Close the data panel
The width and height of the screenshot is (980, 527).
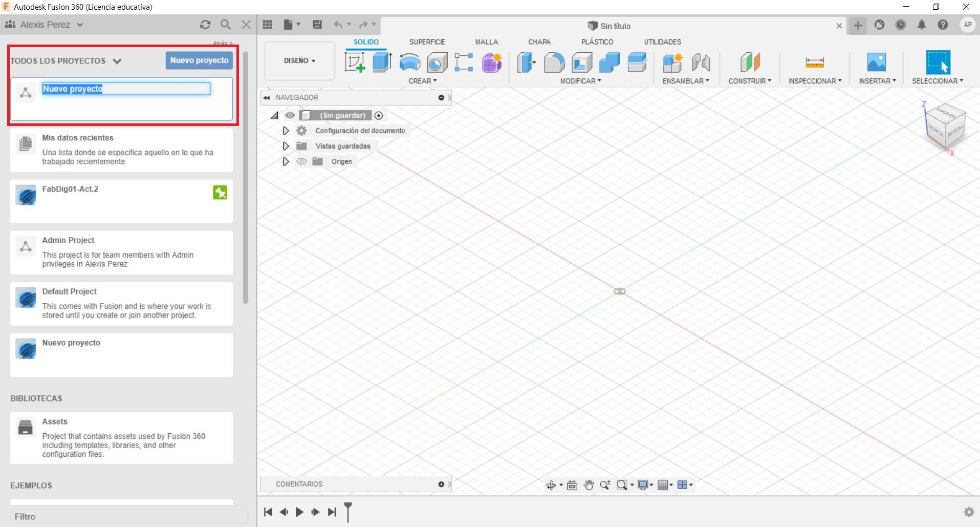pyautogui.click(x=246, y=25)
